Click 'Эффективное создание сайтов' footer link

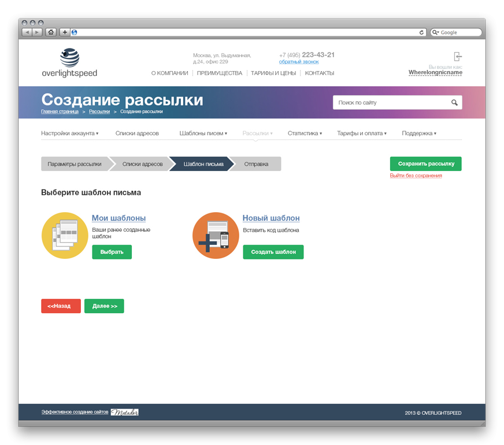pyautogui.click(x=75, y=412)
